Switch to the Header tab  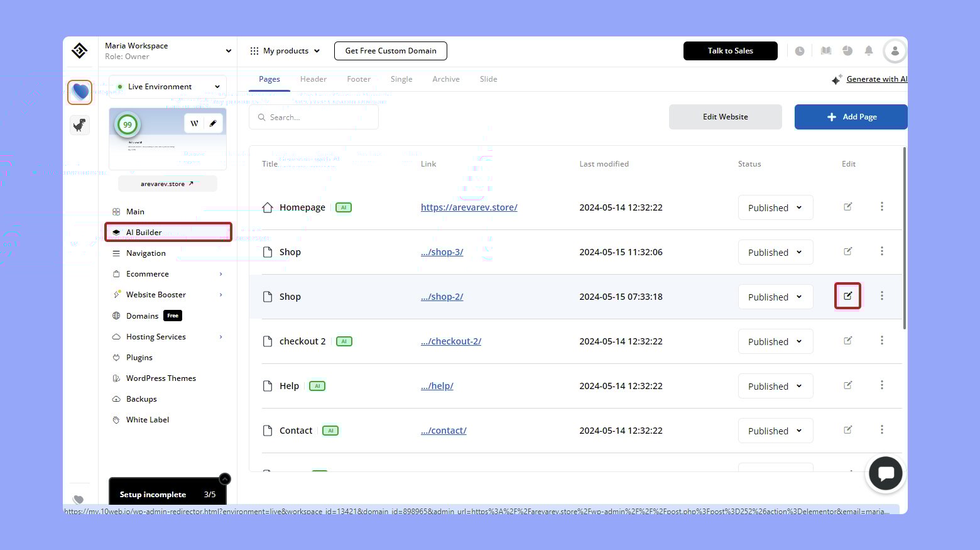tap(313, 79)
